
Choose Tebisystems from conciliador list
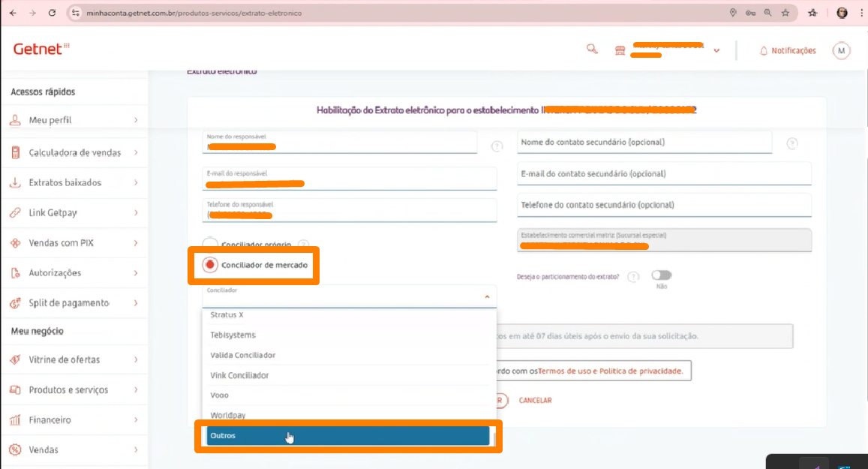click(x=350, y=335)
